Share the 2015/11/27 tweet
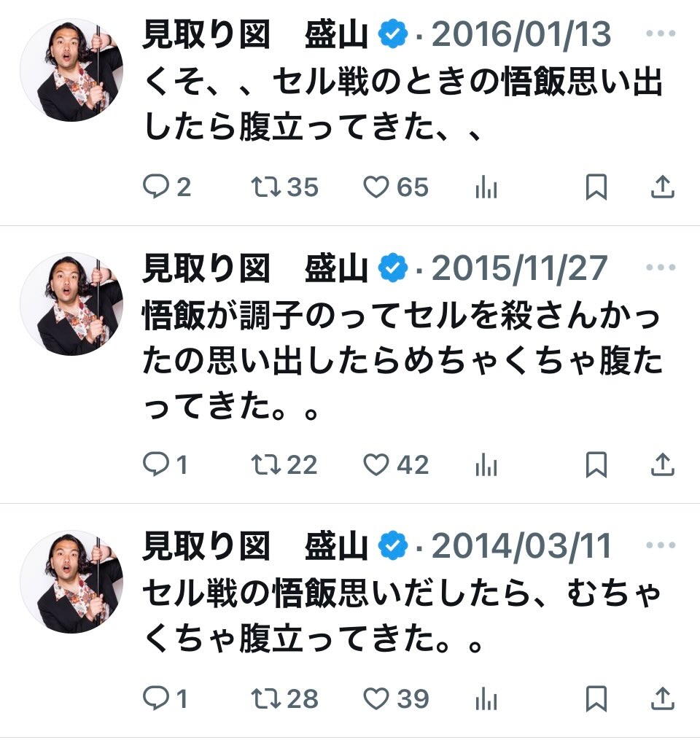700x740 pixels. click(x=661, y=464)
